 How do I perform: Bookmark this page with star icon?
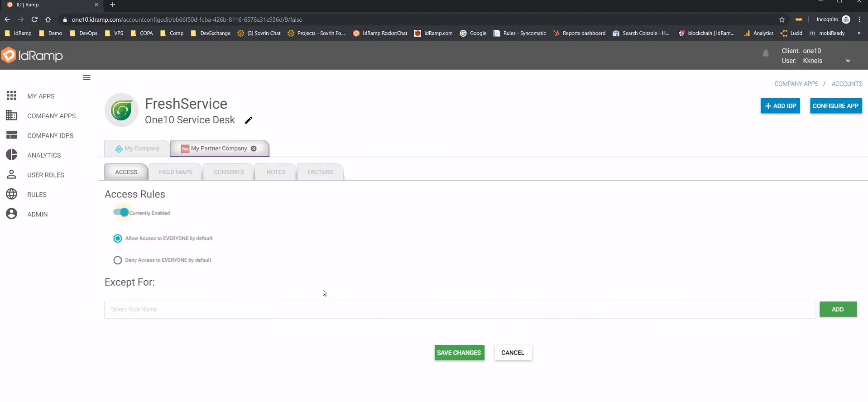point(782,19)
